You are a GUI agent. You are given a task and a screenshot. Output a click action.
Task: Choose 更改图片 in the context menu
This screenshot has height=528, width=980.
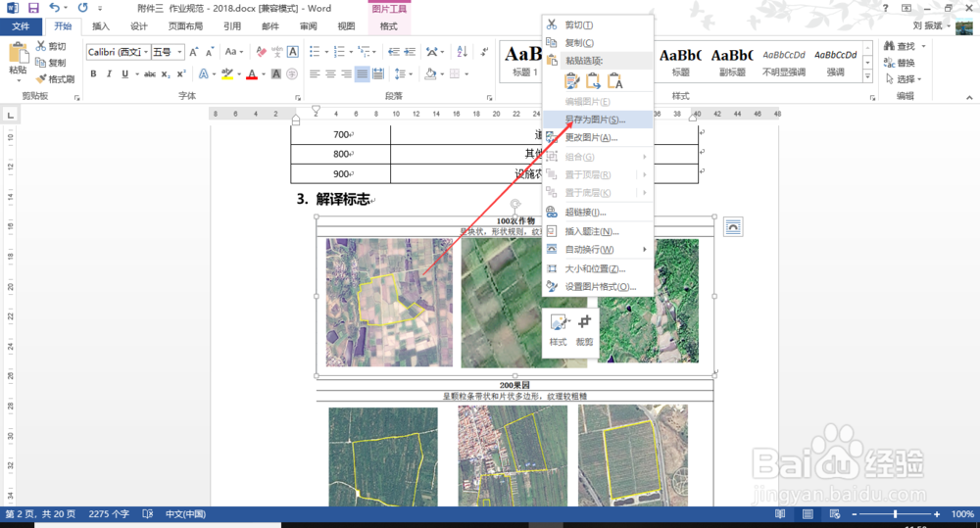(x=598, y=137)
